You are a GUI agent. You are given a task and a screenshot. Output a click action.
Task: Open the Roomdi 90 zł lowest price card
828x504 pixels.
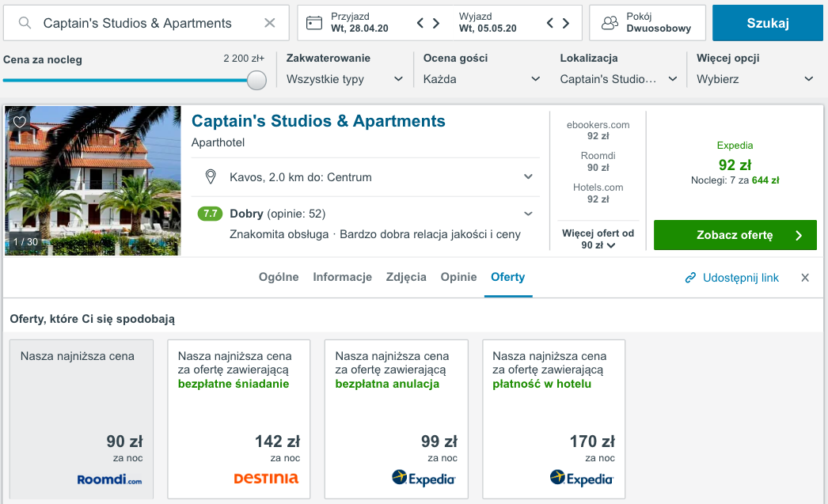coord(82,419)
